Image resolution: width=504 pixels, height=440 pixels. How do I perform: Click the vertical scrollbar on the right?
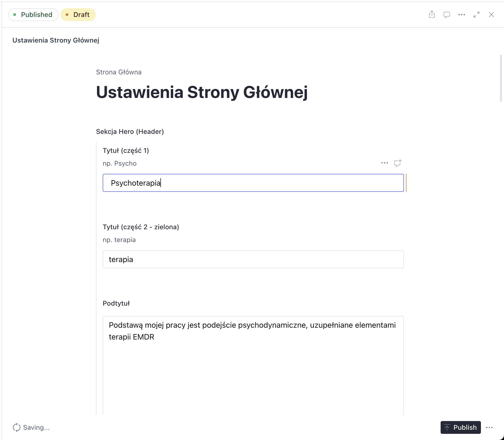click(x=501, y=78)
